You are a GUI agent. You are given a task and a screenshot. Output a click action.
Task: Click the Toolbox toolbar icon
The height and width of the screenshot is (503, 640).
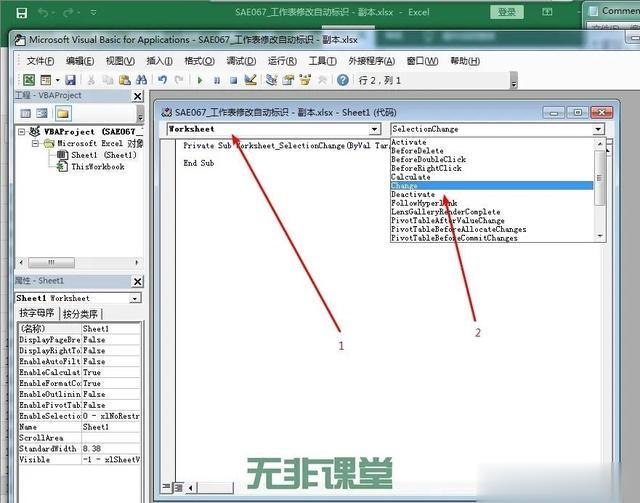point(322,80)
